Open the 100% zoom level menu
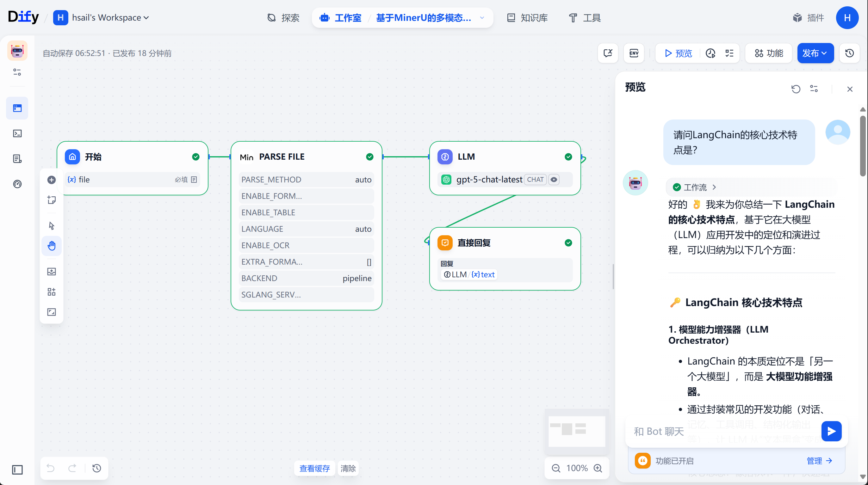The image size is (868, 485). click(577, 468)
